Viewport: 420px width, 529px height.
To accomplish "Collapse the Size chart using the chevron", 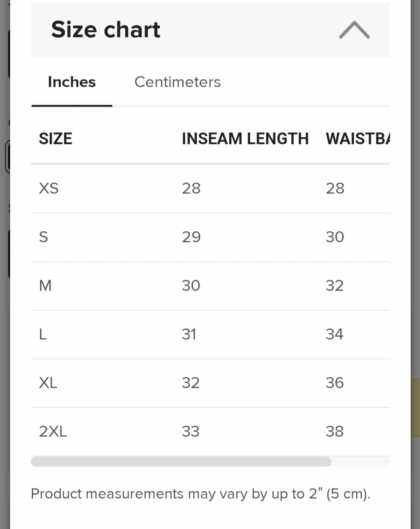I will point(354,30).
